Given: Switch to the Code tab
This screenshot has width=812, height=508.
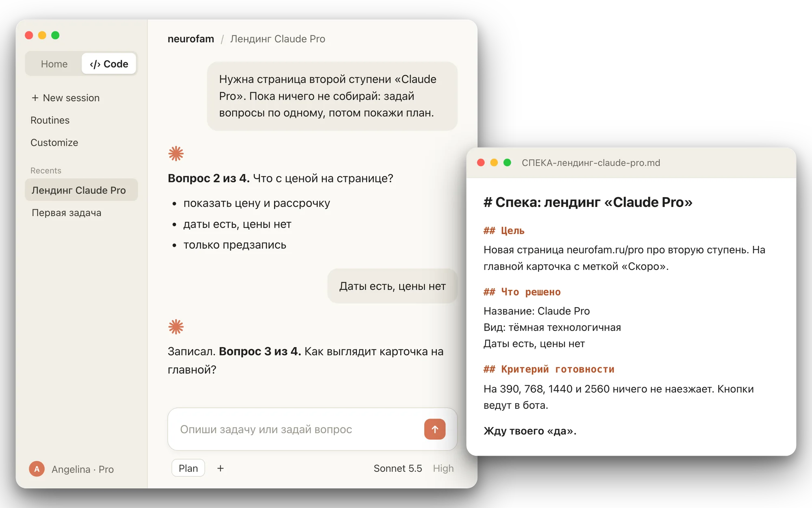Looking at the screenshot, I should [x=109, y=64].
